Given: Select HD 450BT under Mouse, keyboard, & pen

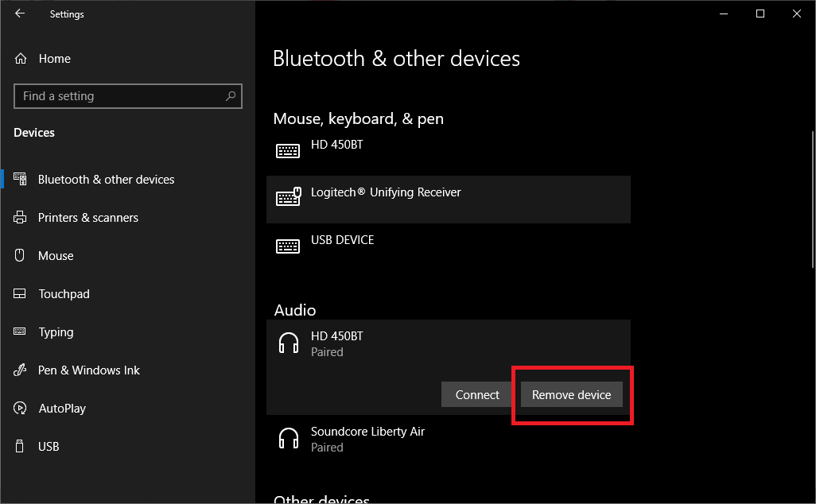Looking at the screenshot, I should [448, 151].
